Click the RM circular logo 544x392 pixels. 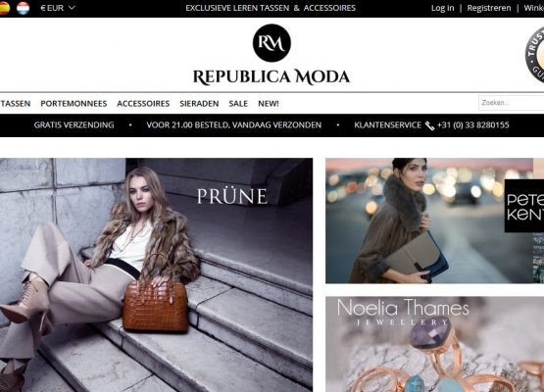(272, 43)
